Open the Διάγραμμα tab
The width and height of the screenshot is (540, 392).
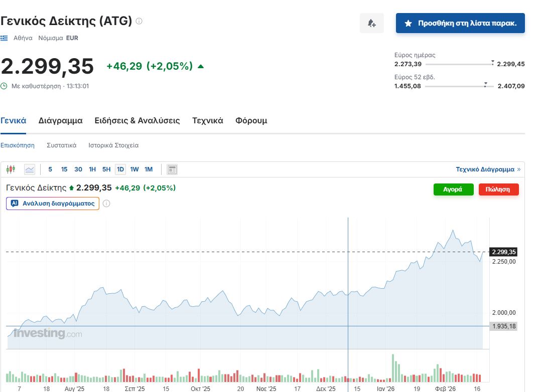click(x=60, y=121)
